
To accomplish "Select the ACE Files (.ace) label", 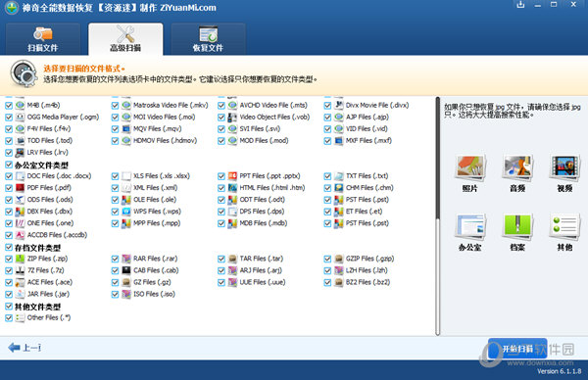I will (x=50, y=282).
